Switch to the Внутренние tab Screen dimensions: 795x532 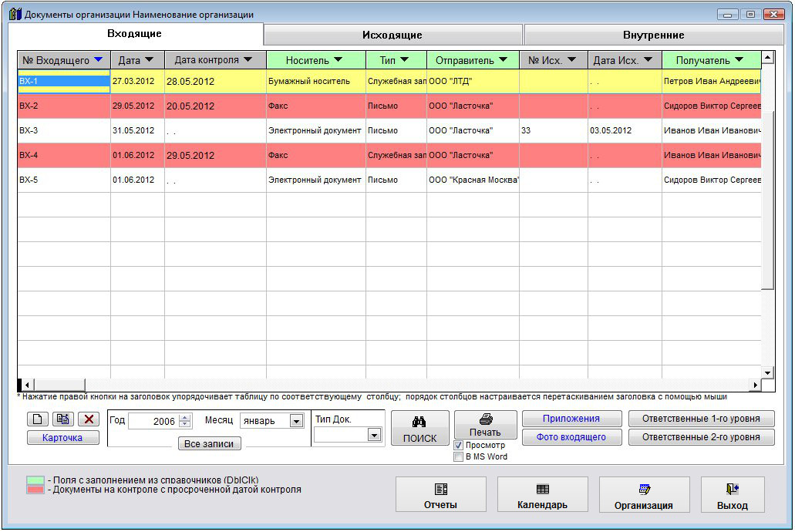point(653,35)
